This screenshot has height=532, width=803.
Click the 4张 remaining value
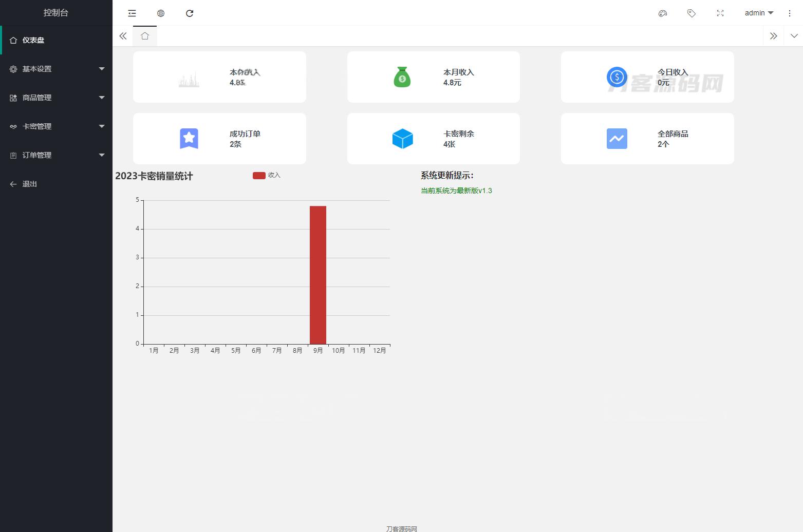[450, 144]
